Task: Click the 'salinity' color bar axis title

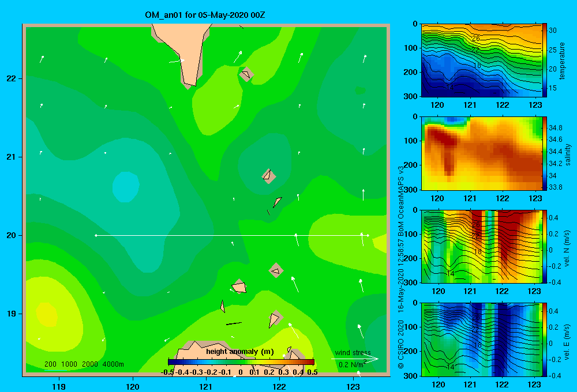Action: tap(568, 154)
